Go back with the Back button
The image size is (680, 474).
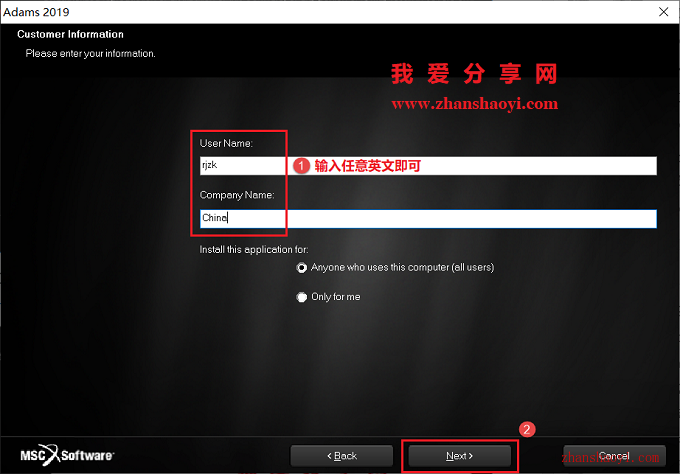click(x=342, y=456)
